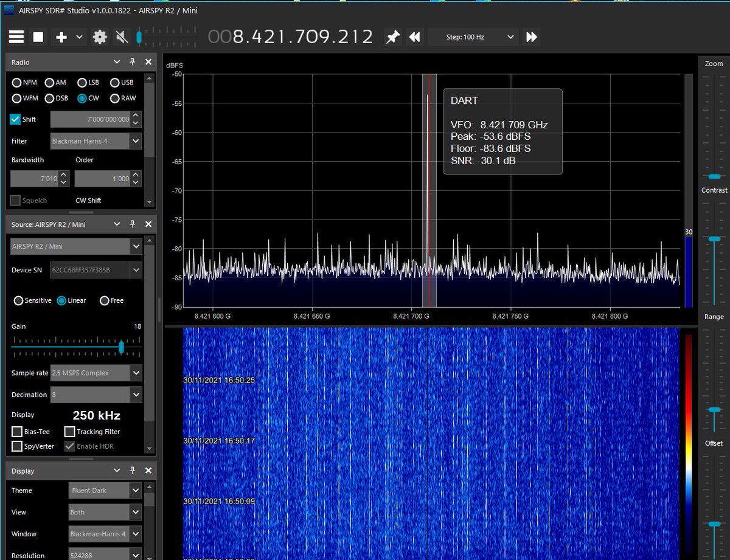
Task: Close the Radio panel
Action: (x=148, y=62)
